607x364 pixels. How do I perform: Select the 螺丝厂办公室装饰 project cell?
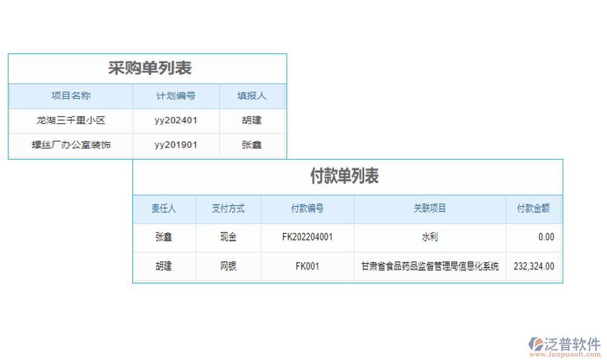(70, 145)
